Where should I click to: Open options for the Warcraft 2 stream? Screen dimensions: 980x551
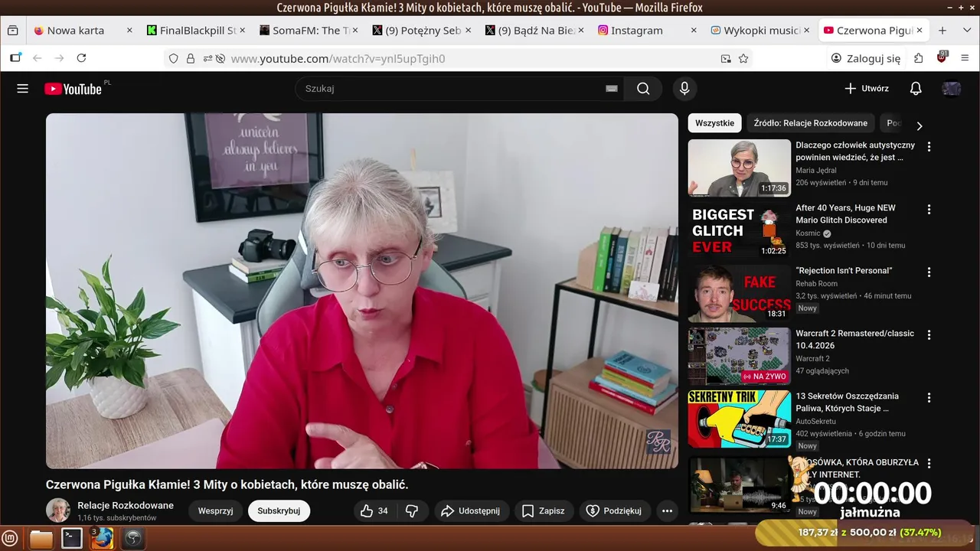tap(929, 334)
